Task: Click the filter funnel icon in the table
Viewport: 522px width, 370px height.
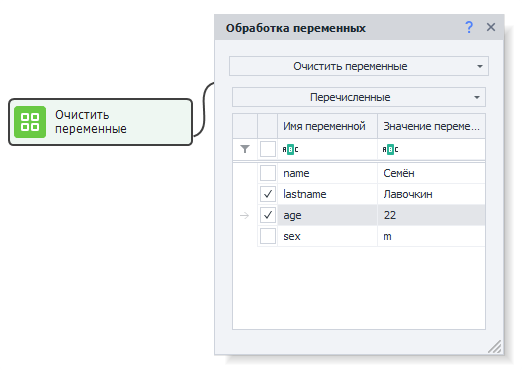Action: pyautogui.click(x=245, y=149)
